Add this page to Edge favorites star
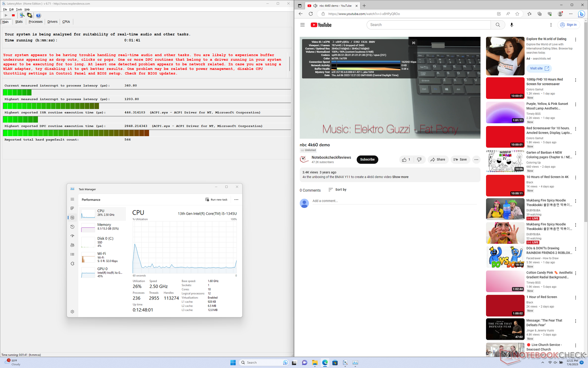The image size is (588, 368). [x=517, y=14]
